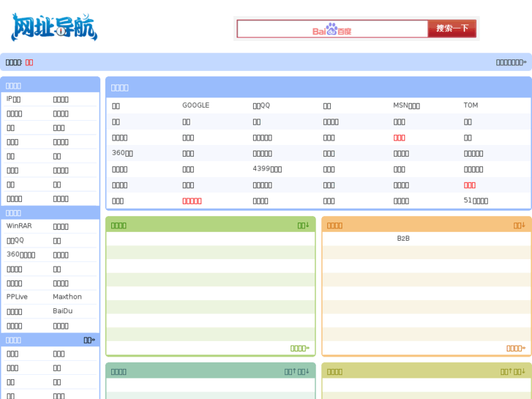Open the WinRAR download link
The image size is (532, 399).
point(19,225)
